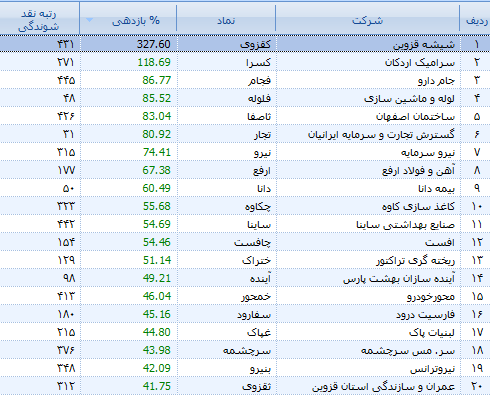This screenshot has width=490, height=395.
Task: Click the symbol چافست
Action: [252, 242]
